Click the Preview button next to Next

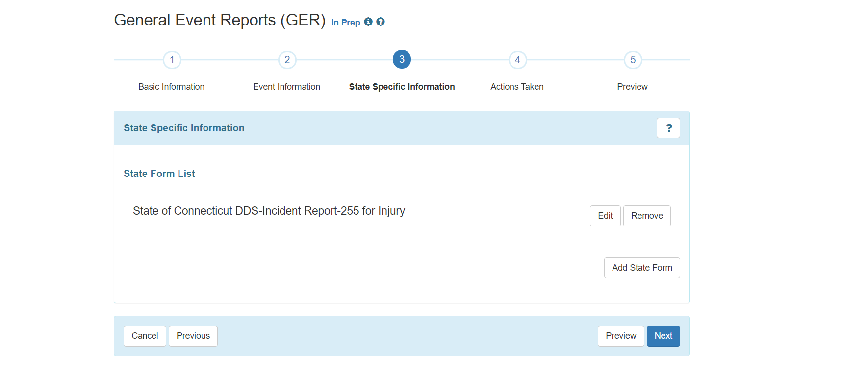tap(621, 336)
